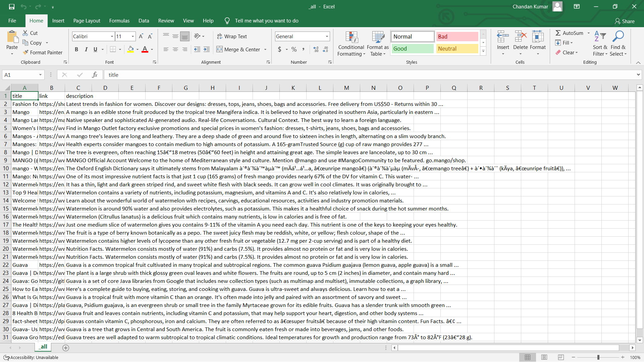
Task: Toggle Underline formatting on selected cell
Action: pos(96,49)
